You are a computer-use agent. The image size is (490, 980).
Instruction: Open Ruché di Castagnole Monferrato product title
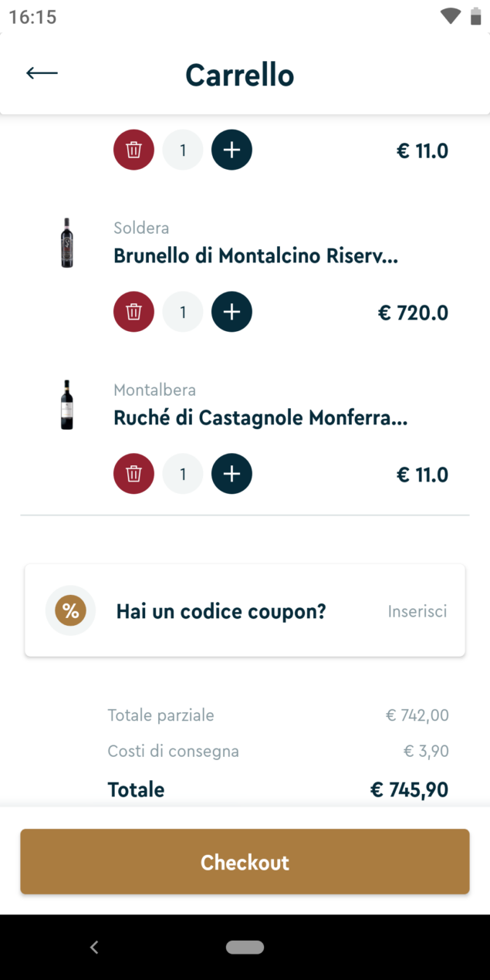(x=260, y=418)
